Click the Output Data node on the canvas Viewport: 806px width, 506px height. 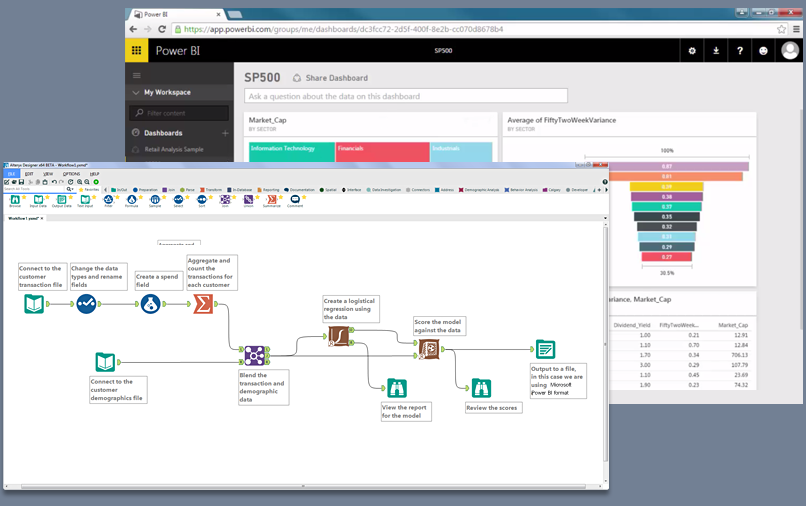(x=545, y=349)
